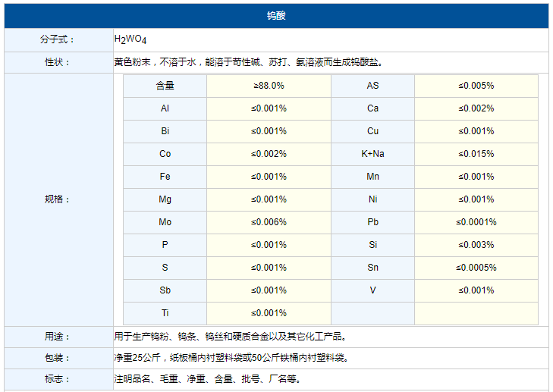
Task: Select the 含量 label cell
Action: coord(165,86)
